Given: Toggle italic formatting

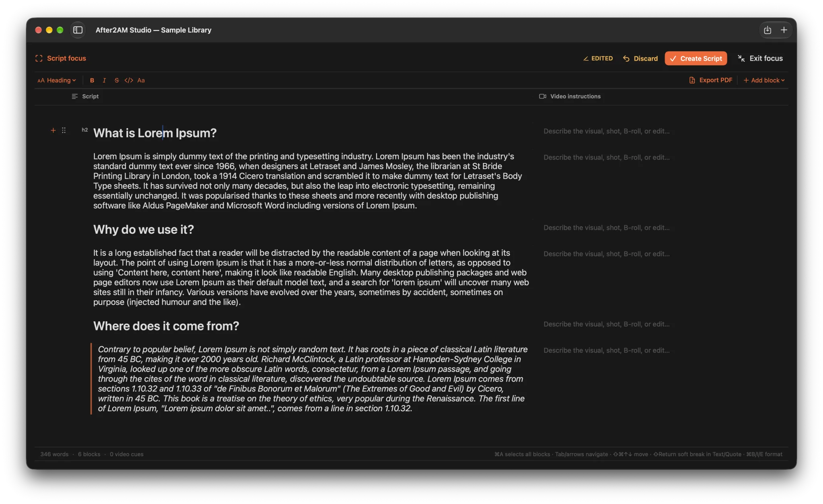Looking at the screenshot, I should tap(104, 80).
